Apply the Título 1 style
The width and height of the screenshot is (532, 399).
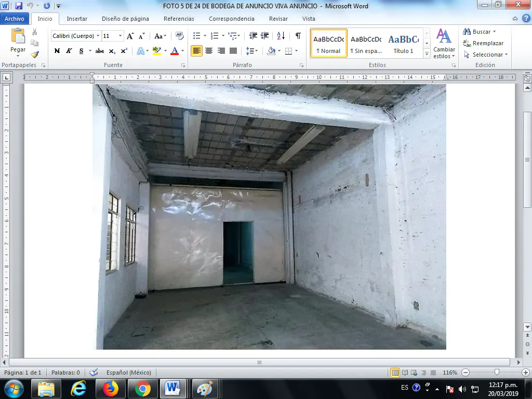[x=403, y=43]
